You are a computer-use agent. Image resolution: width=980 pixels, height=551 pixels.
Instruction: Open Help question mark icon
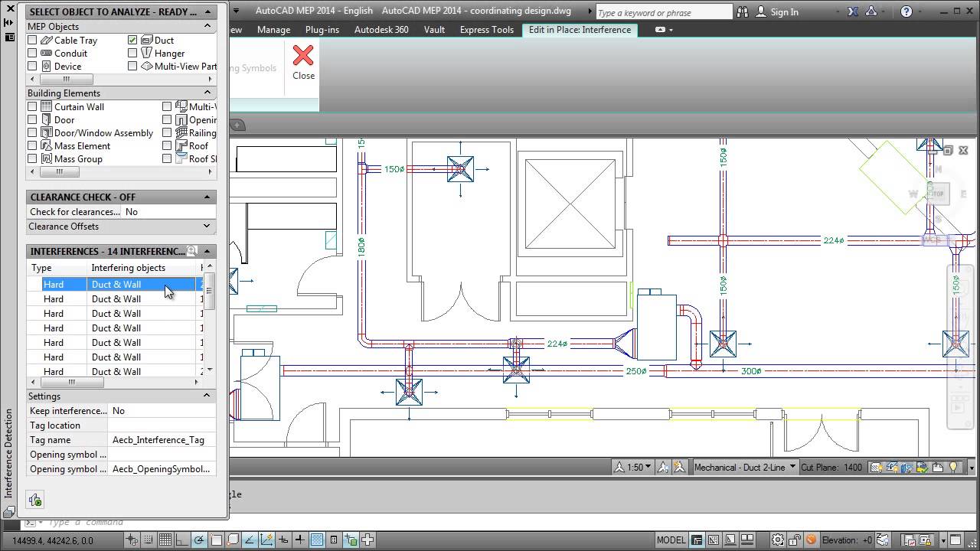point(906,11)
